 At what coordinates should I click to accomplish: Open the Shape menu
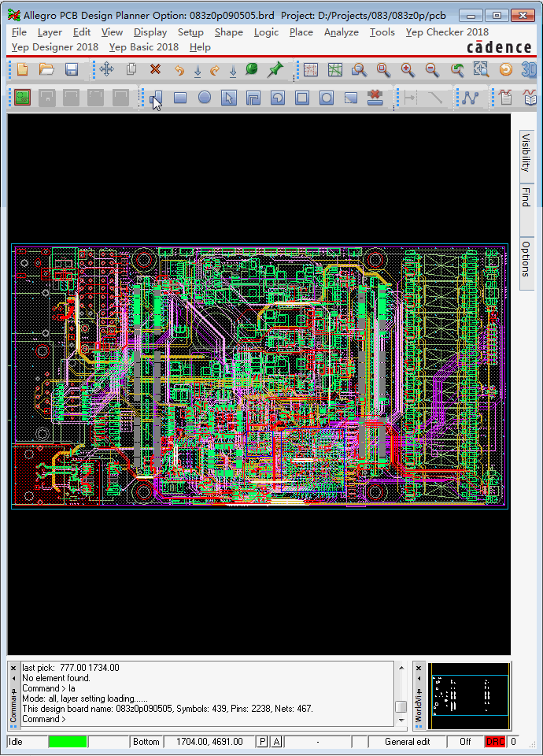[x=229, y=32]
